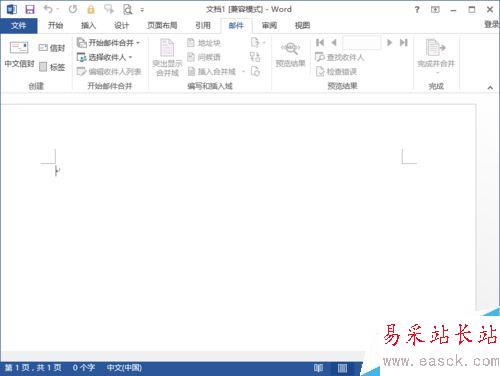The height and width of the screenshot is (376, 500).
Task: Open the undo history dropdown arrow
Action: [x=58, y=10]
